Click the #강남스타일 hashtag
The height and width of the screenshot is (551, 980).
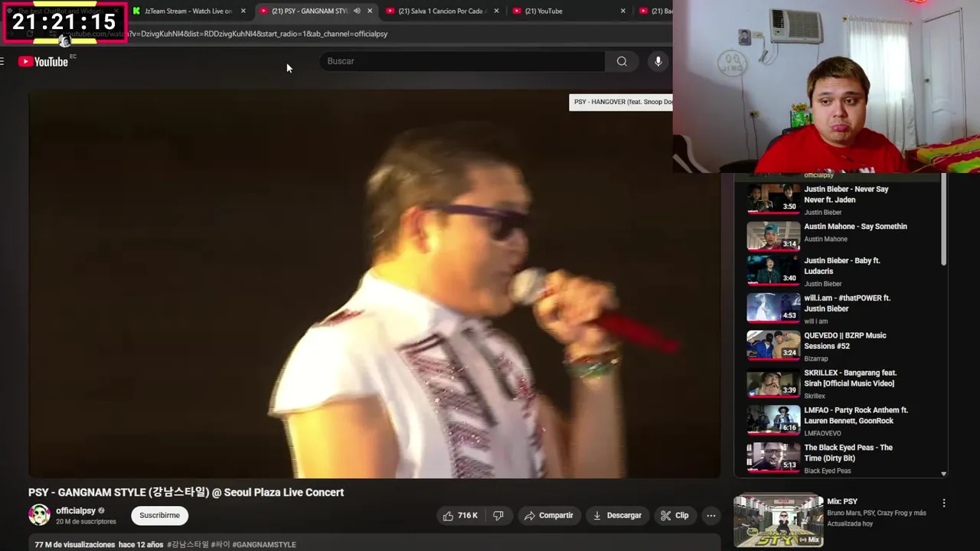[x=188, y=545]
